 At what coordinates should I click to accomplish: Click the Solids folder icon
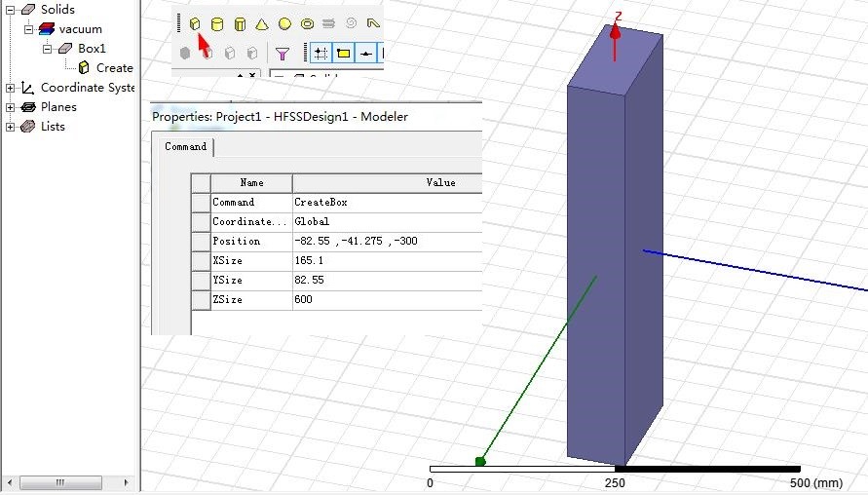coord(27,10)
